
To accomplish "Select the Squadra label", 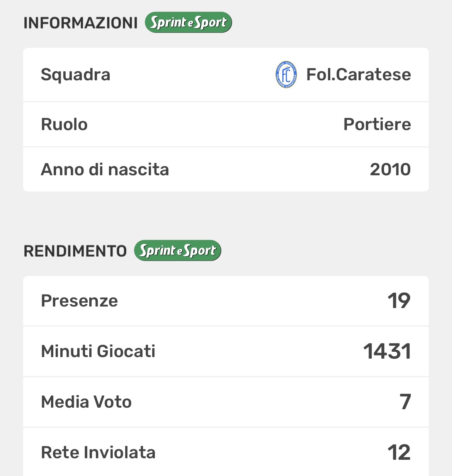I will click(75, 75).
